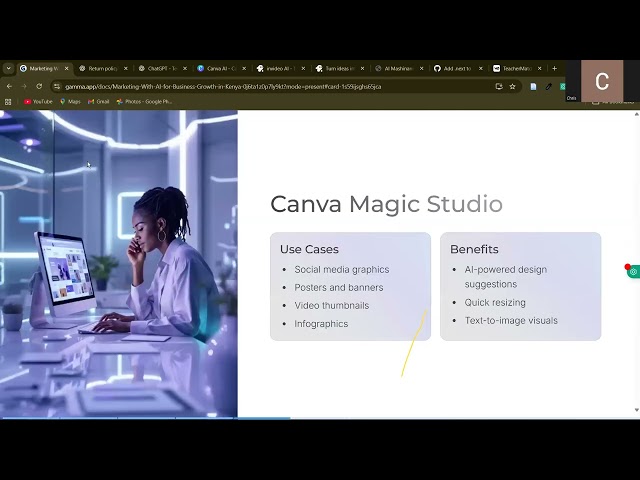Click the woman at computer slide image
The height and width of the screenshot is (480, 640).
click(x=119, y=264)
